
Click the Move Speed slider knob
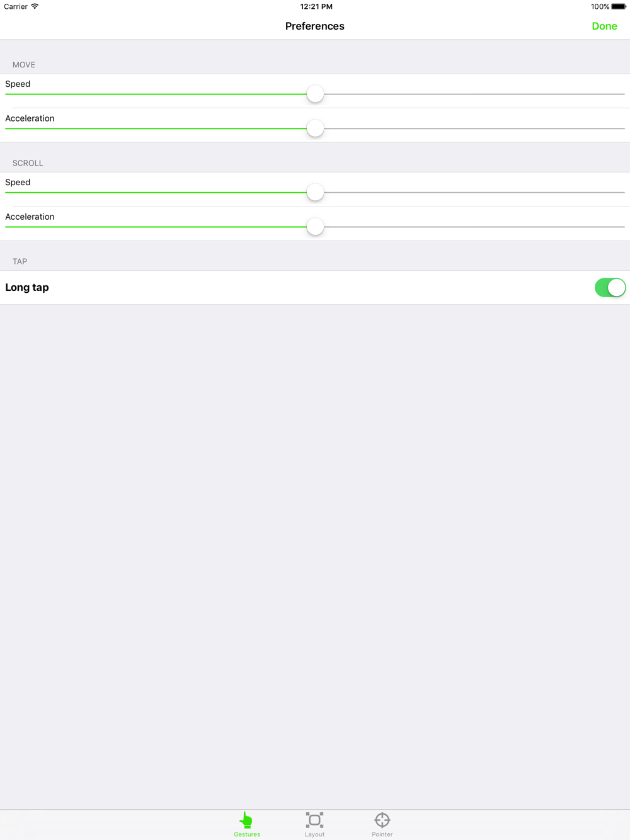(315, 94)
